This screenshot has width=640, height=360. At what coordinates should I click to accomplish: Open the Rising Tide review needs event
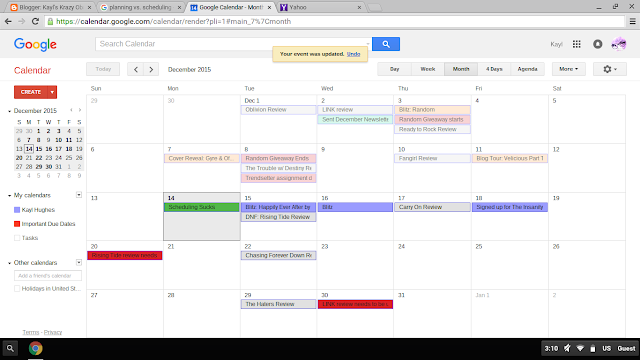click(124, 256)
